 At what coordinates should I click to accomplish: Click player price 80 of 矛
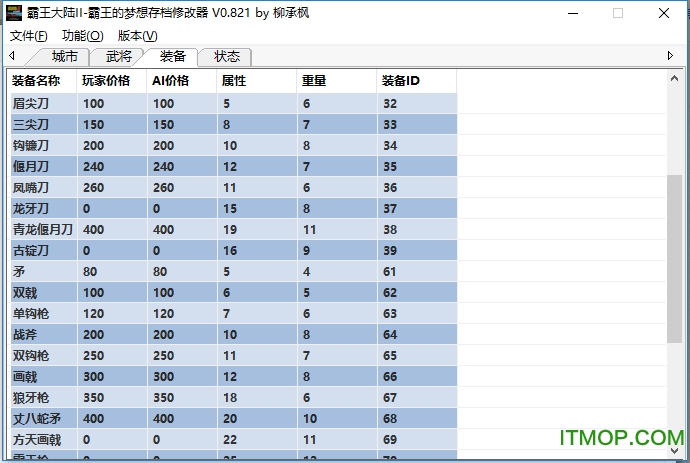pos(90,272)
